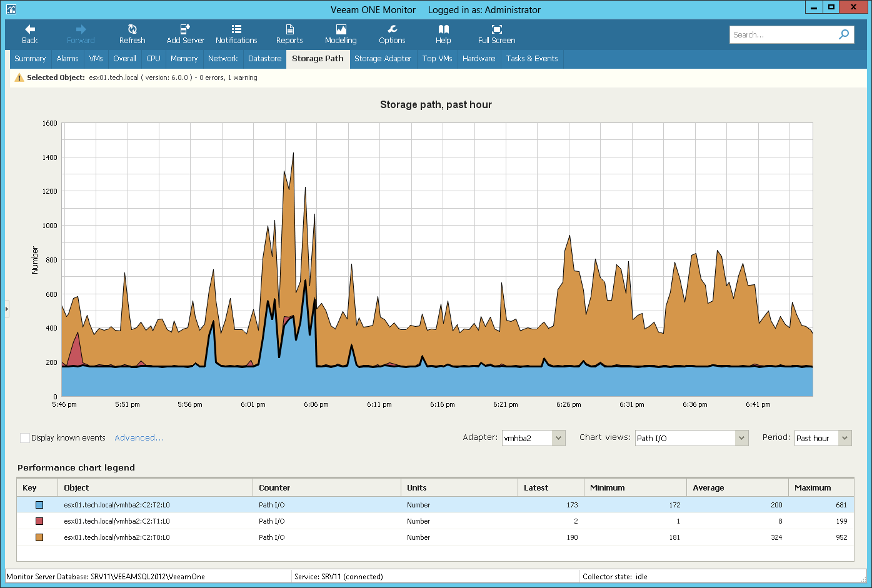The height and width of the screenshot is (588, 872).
Task: Sort by the Latest column header
Action: (551, 487)
